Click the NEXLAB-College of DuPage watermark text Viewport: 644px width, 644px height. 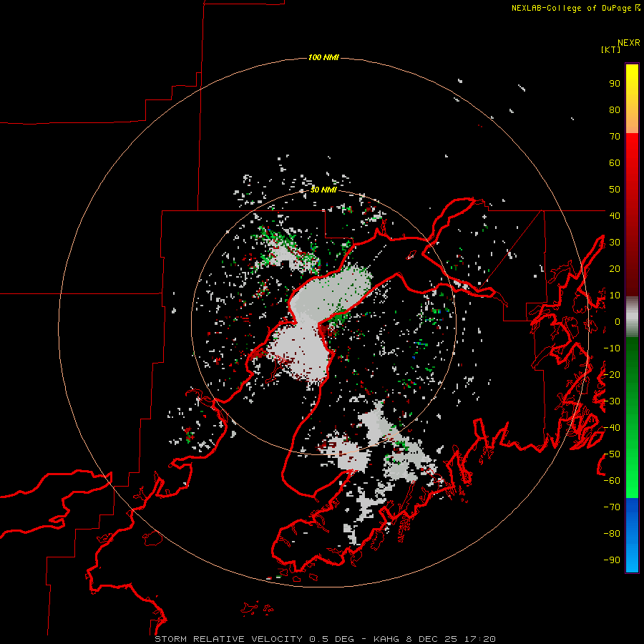pyautogui.click(x=575, y=8)
